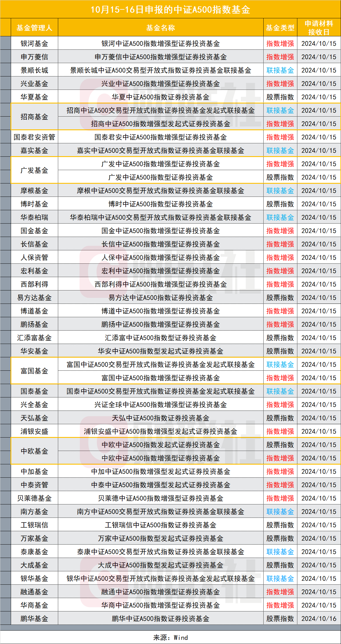The height and width of the screenshot is (644, 341).
Task: Select manager cell '摩根基金'
Action: [x=34, y=190]
